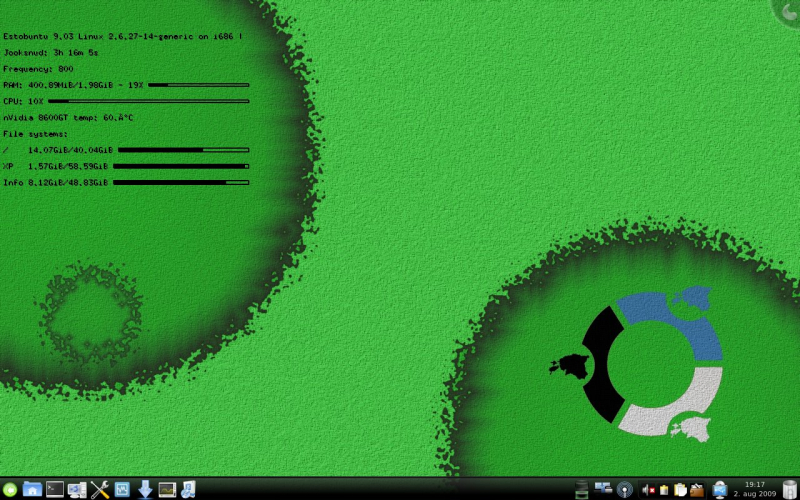Open the device notifier monitor icon
This screenshot has height=500, width=800.
coord(720,490)
